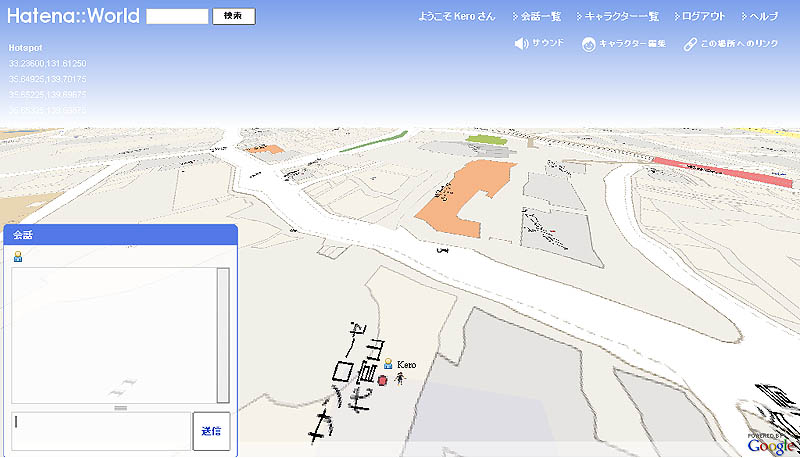Click the chain link icon
Viewport: 800px width, 458px height.
690,44
